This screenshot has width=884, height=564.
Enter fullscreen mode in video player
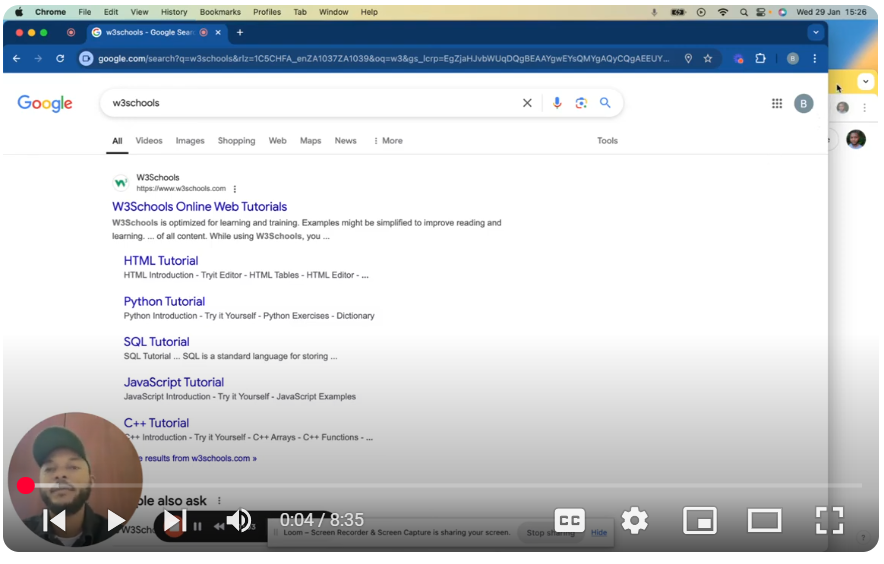tap(829, 521)
